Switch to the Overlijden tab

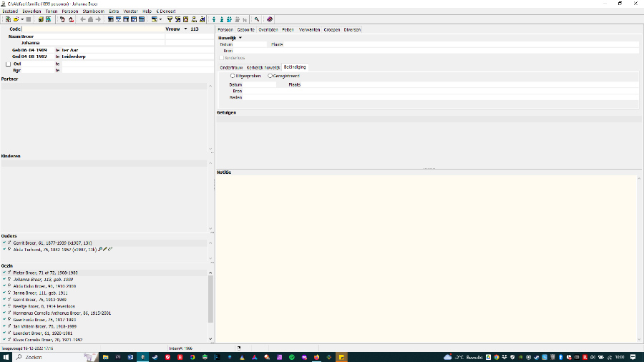[269, 29]
